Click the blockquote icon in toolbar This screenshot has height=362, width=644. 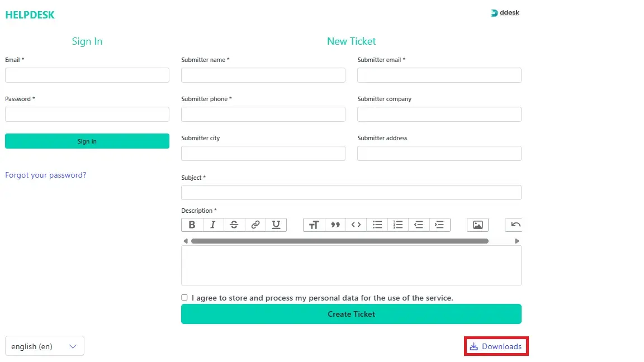coord(335,225)
